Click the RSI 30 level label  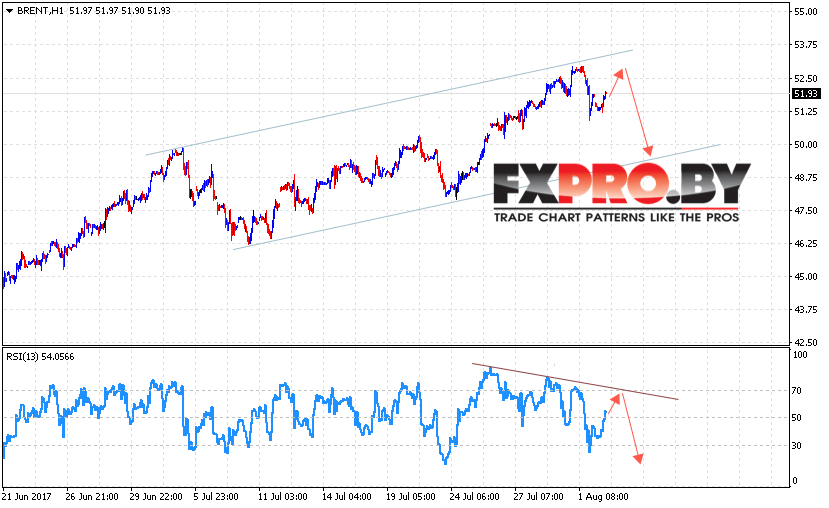(797, 446)
